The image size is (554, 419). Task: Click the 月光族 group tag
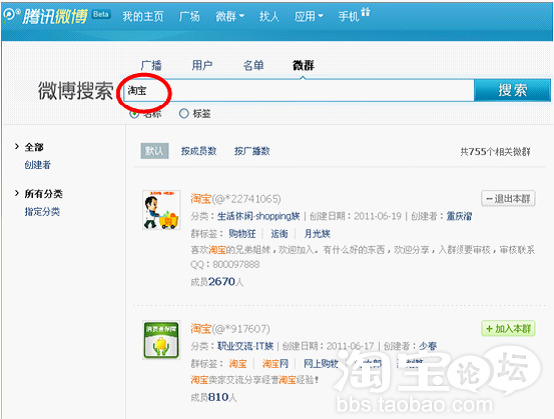[x=317, y=234]
